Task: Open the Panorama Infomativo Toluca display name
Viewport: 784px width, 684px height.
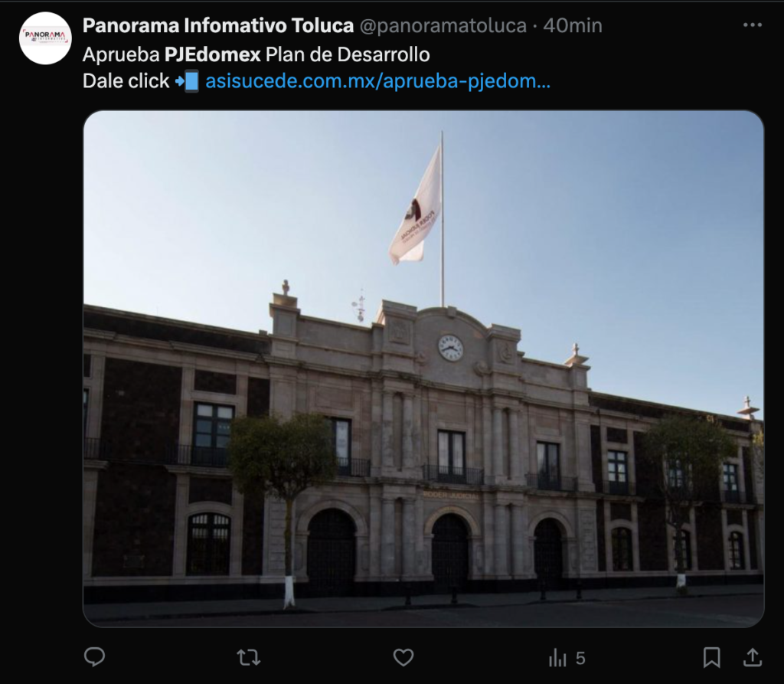Action: tap(218, 25)
